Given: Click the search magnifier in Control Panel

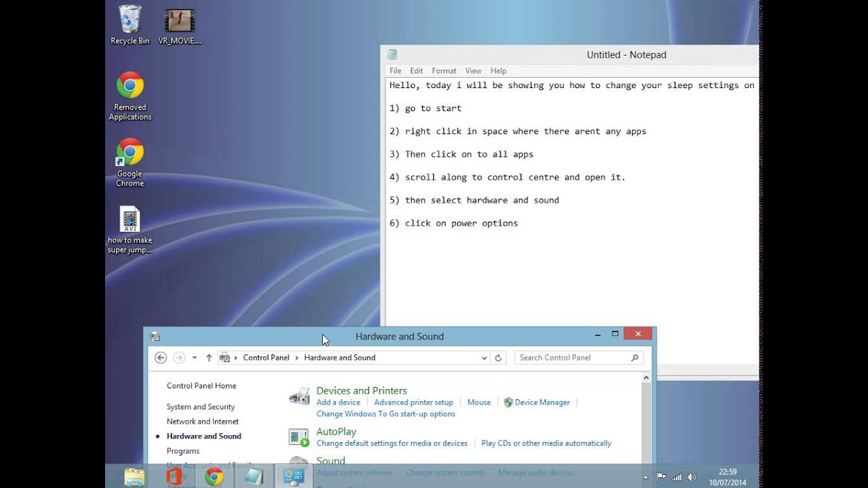Looking at the screenshot, I should pyautogui.click(x=635, y=358).
